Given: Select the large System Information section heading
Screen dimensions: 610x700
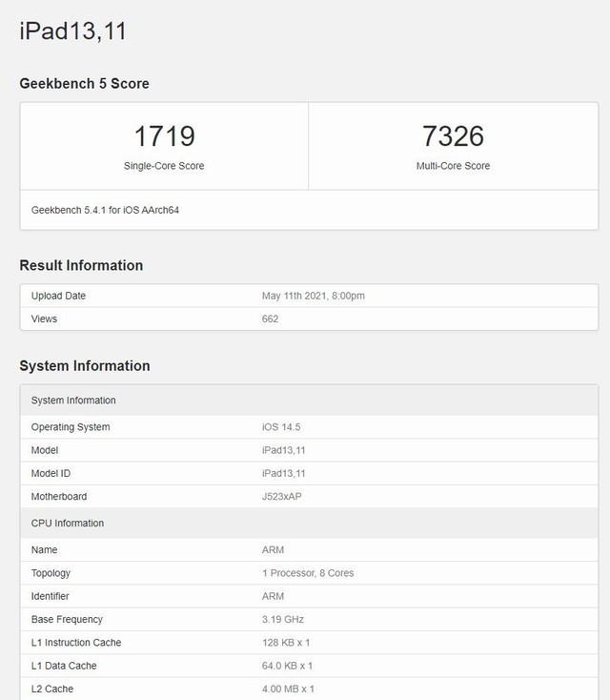Looking at the screenshot, I should (85, 365).
